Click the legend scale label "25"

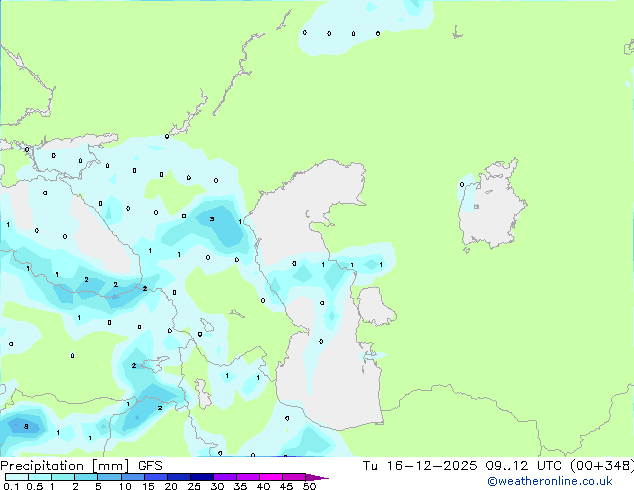click(x=194, y=486)
